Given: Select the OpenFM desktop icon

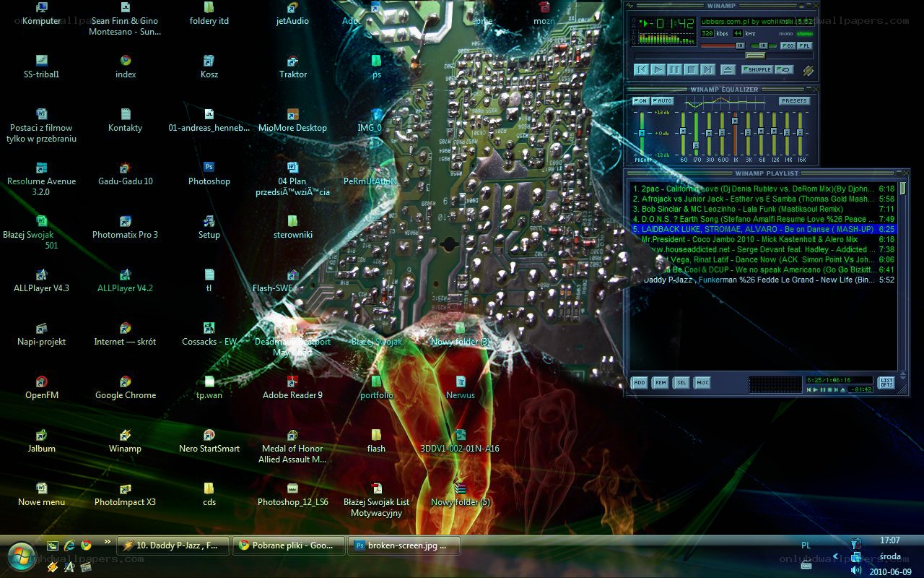Looking at the screenshot, I should [x=42, y=387].
